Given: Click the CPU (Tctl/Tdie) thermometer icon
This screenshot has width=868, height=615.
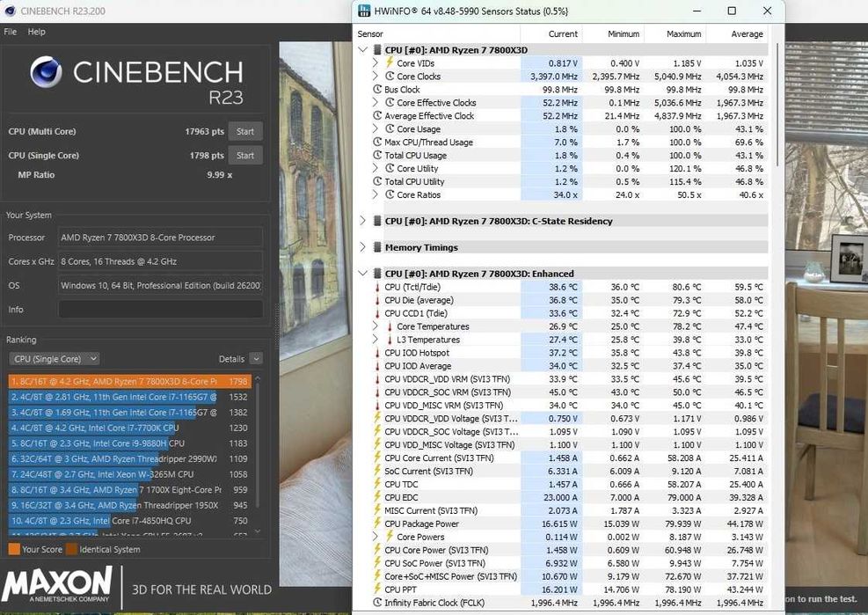Looking at the screenshot, I should tap(377, 287).
